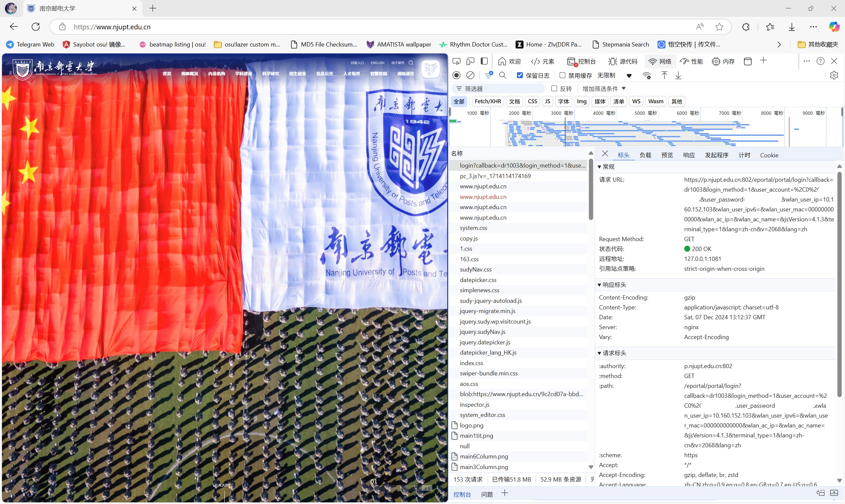The width and height of the screenshot is (845, 504).
Task: Check the 反转 filter checkbox
Action: [x=554, y=89]
